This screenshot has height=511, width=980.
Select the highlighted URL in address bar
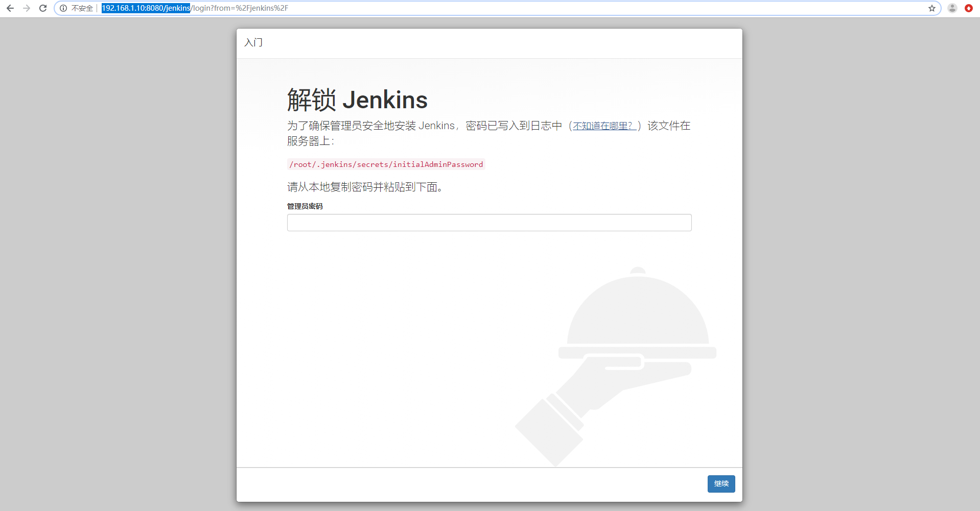click(x=146, y=8)
